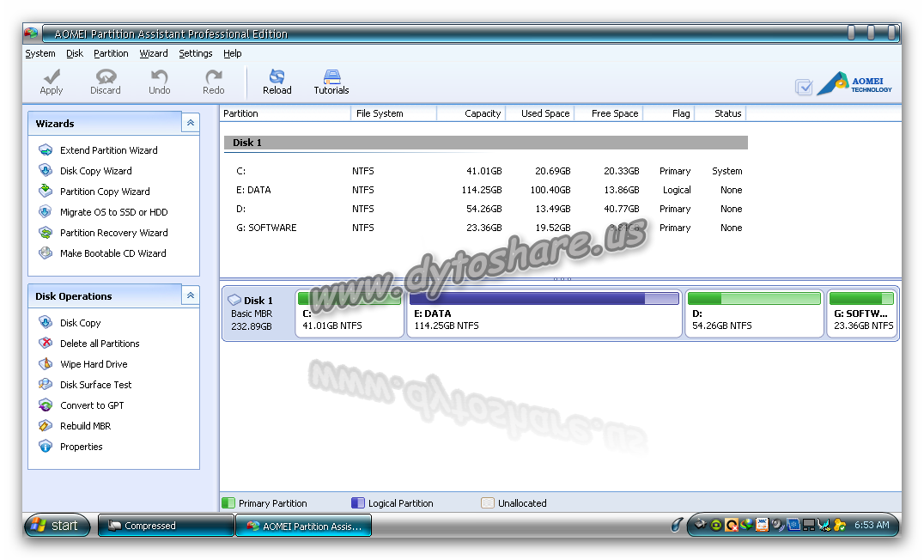Click the 20.69GB used space cell
This screenshot has height=560, width=924.
pos(553,171)
